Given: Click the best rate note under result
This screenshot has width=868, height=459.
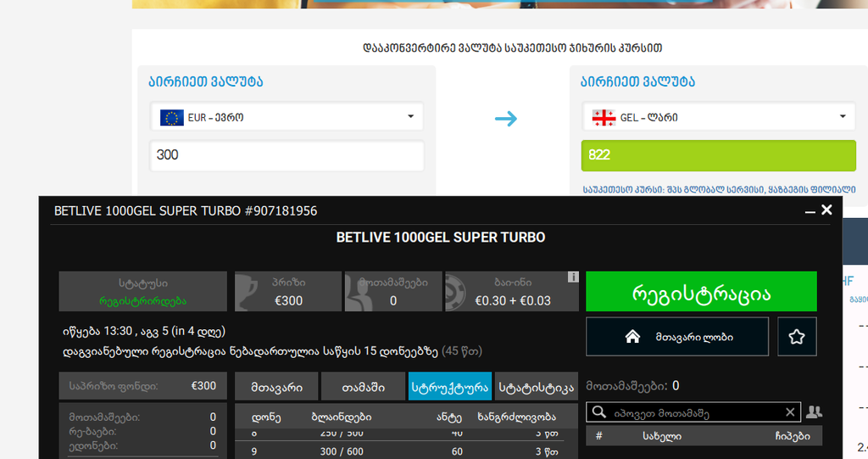Looking at the screenshot, I should (719, 189).
